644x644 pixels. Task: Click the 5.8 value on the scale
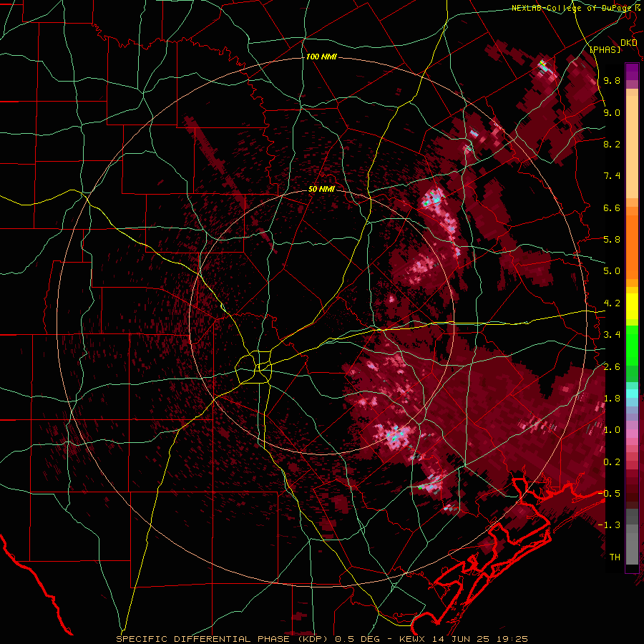point(612,240)
